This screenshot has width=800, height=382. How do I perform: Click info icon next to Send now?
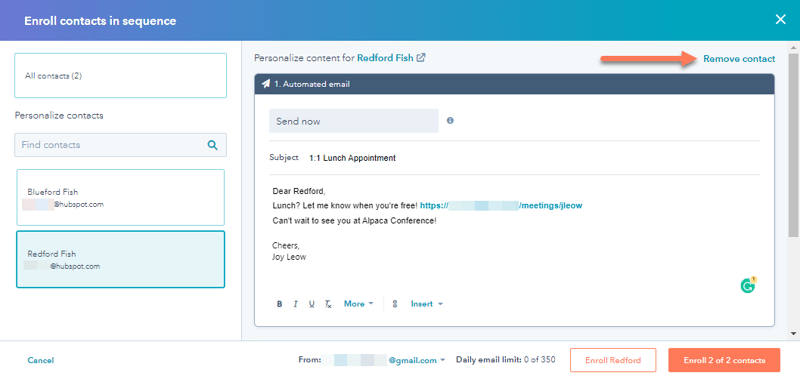[450, 121]
